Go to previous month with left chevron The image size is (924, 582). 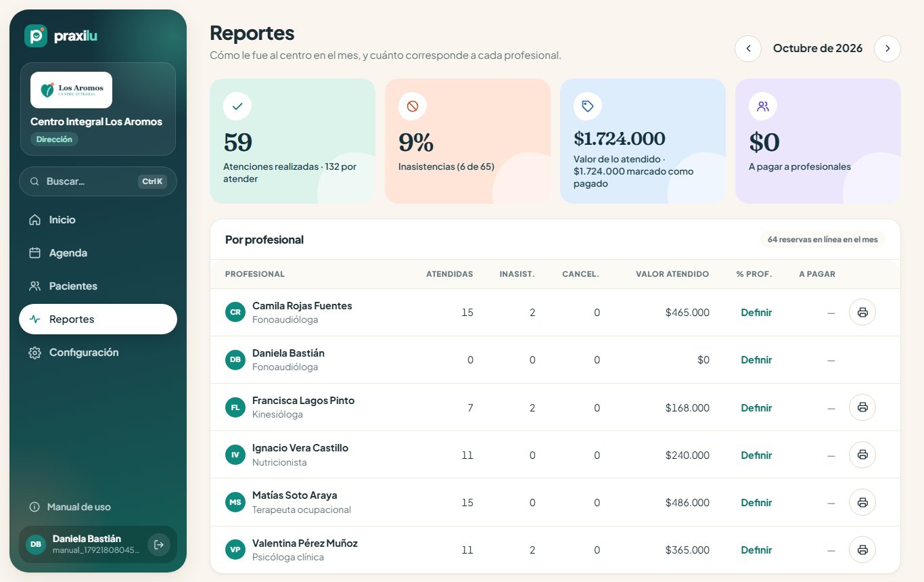pos(748,49)
